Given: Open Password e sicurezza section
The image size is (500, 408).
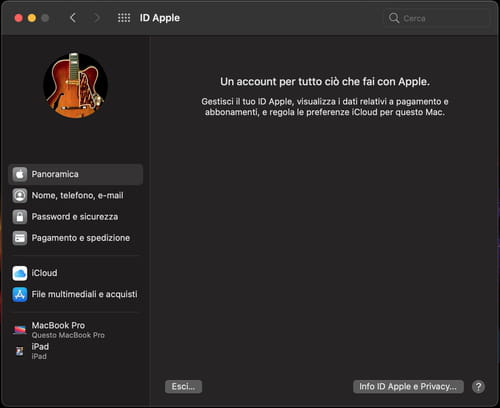Looking at the screenshot, I should [x=76, y=217].
